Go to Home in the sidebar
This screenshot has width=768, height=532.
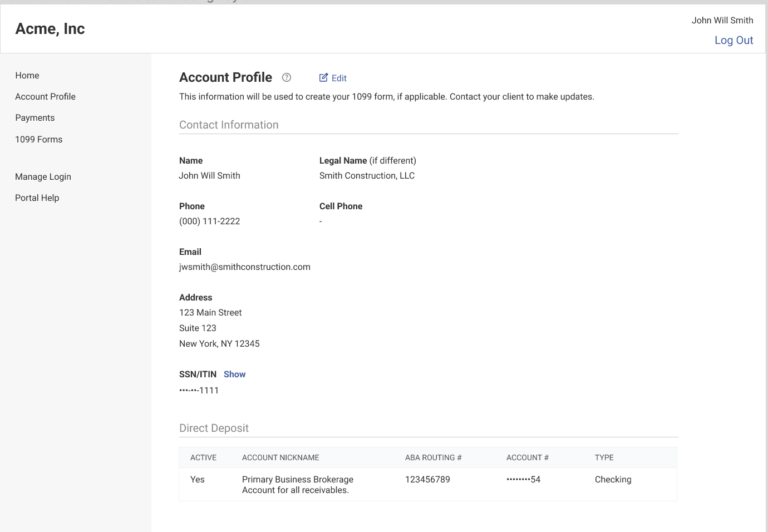point(27,75)
